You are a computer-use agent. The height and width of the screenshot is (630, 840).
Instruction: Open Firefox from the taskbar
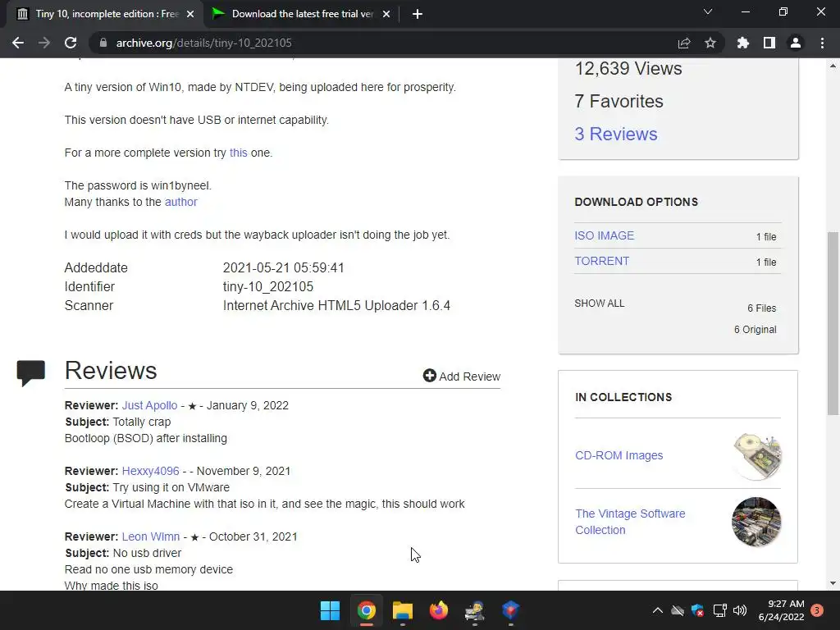click(439, 610)
